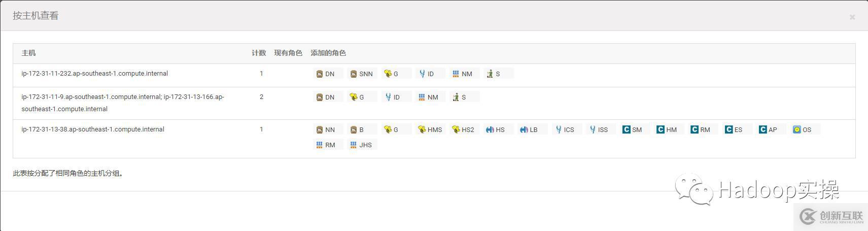This screenshot has width=868, height=231.
Task: Click host ip-172-31-13-38 name
Action: point(93,129)
